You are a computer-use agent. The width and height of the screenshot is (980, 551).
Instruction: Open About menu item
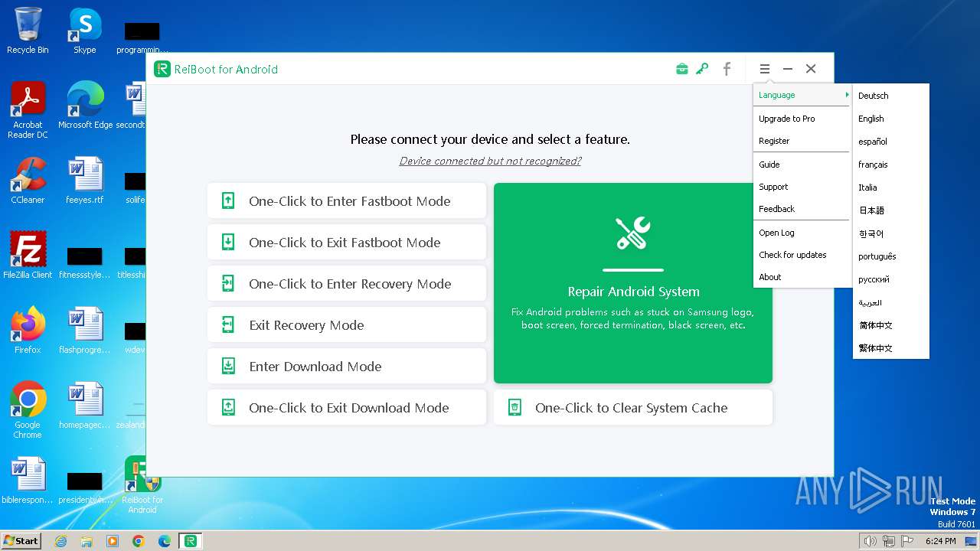[802, 277]
